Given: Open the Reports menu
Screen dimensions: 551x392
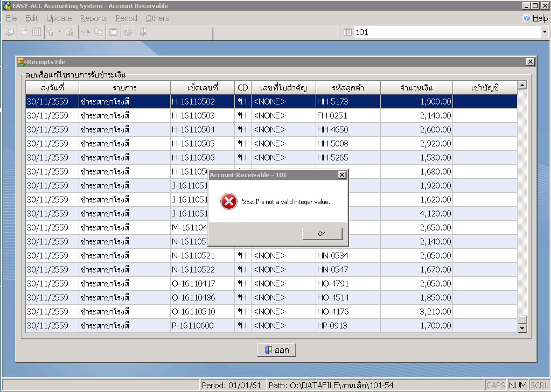Looking at the screenshot, I should pos(94,18).
